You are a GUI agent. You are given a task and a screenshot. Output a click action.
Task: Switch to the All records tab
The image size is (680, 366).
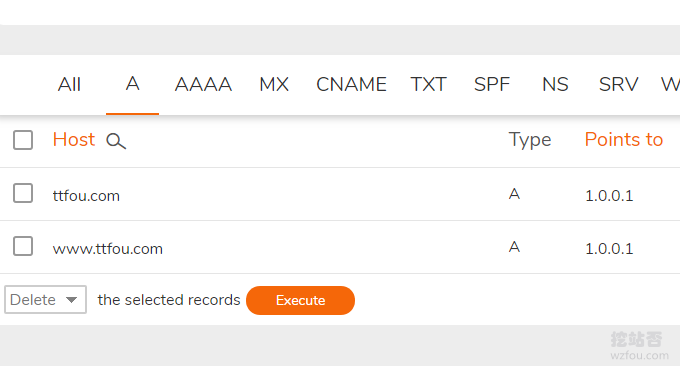point(69,84)
